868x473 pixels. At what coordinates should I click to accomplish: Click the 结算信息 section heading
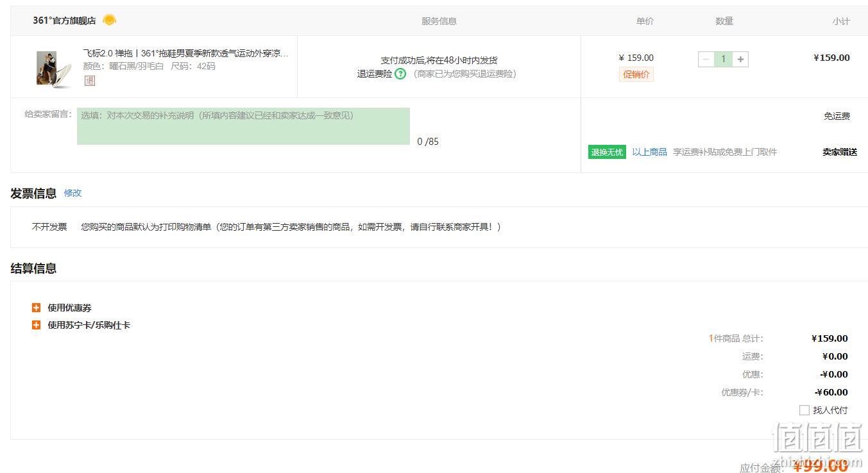pyautogui.click(x=33, y=269)
